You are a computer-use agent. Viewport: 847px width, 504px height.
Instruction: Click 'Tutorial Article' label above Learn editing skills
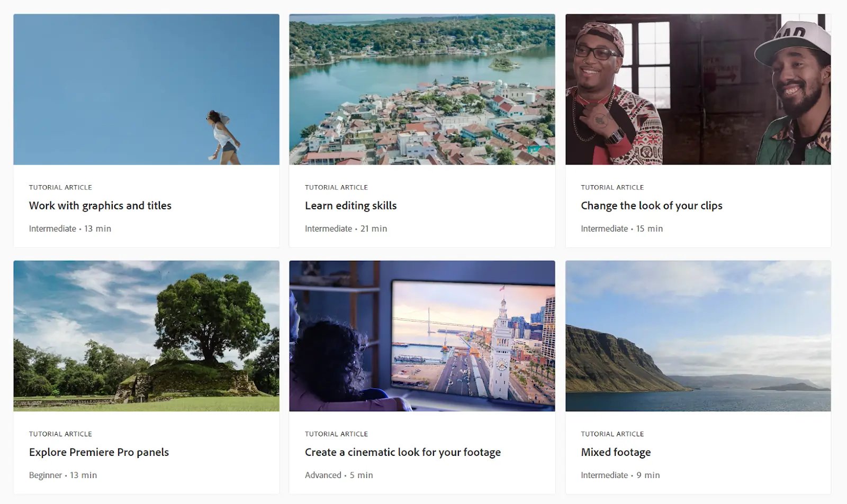tap(336, 187)
